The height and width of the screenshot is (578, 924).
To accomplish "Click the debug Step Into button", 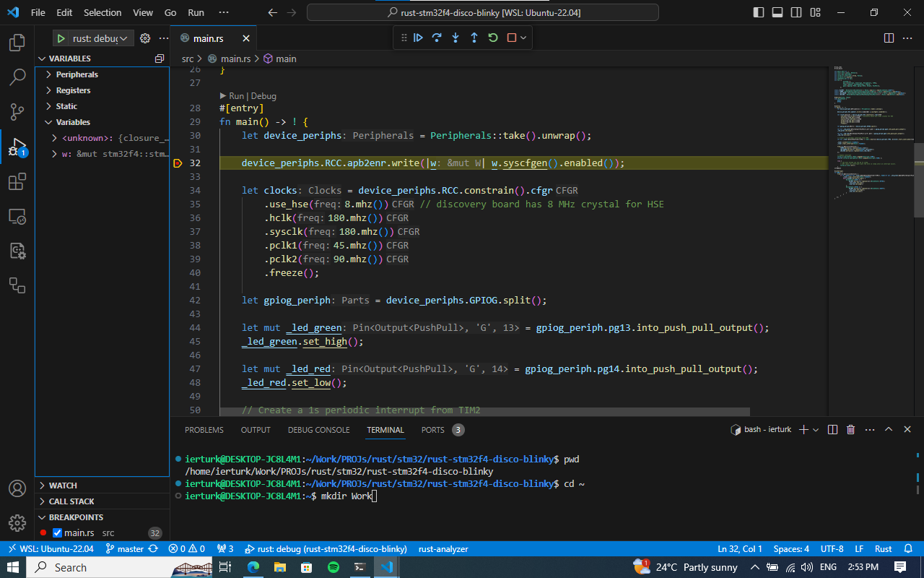I will point(456,38).
